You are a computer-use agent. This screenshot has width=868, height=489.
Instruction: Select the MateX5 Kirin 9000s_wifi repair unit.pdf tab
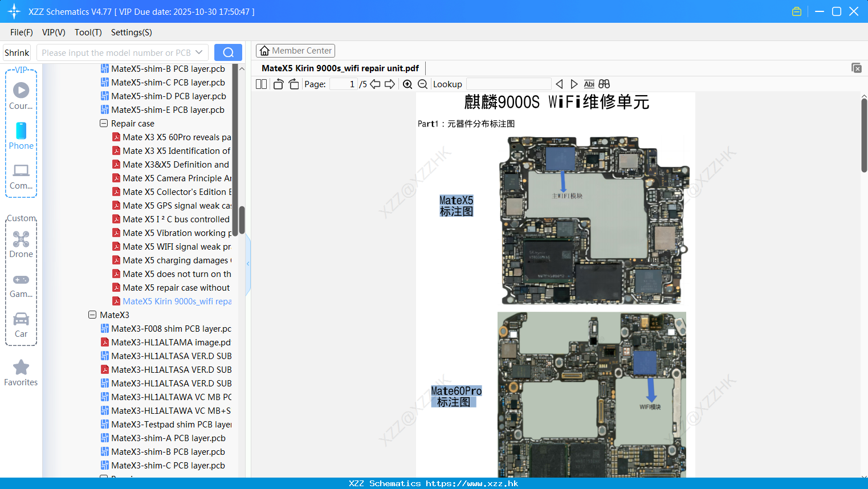340,68
